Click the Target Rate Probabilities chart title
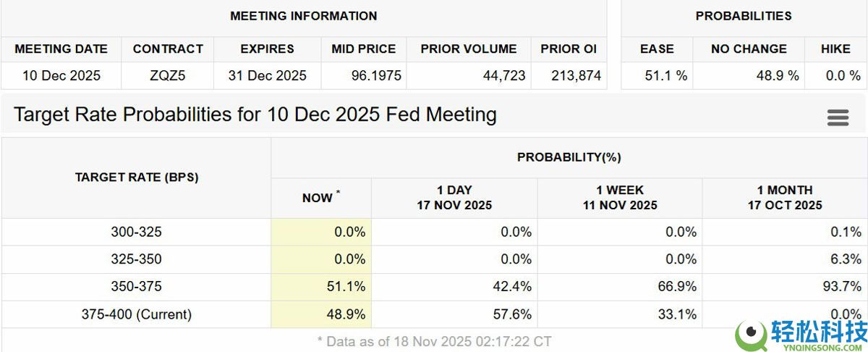 tap(255, 114)
